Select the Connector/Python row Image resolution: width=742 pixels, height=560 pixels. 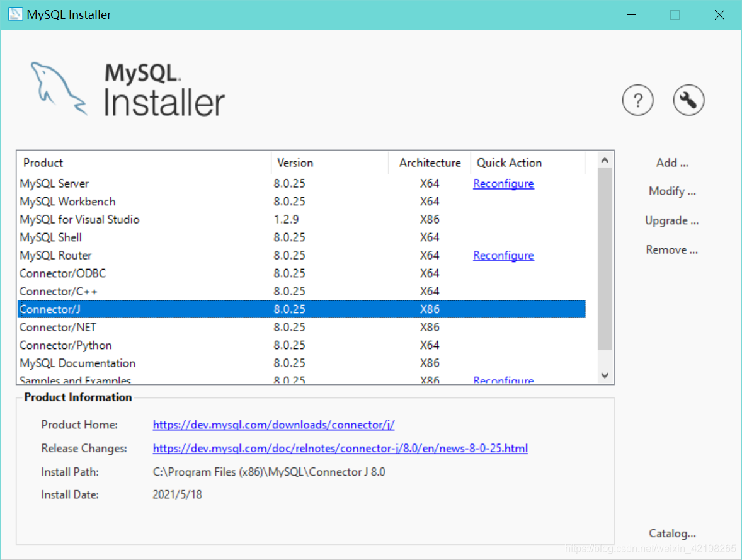tap(302, 346)
